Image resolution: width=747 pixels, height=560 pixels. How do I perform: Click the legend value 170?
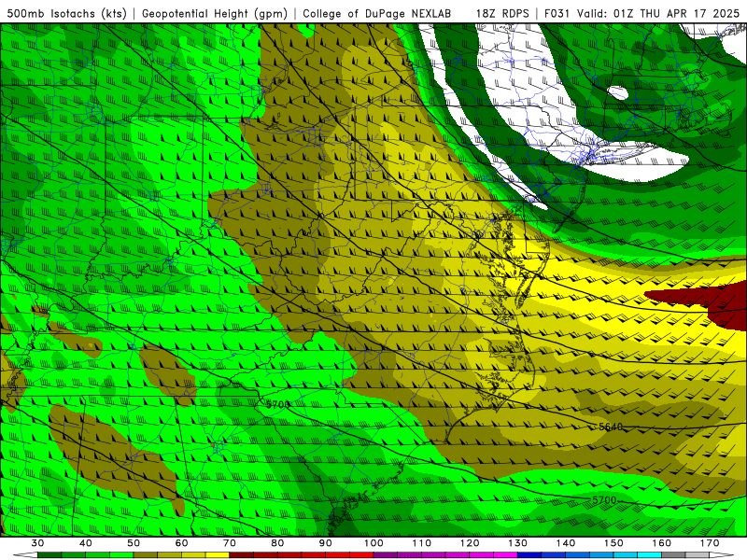[710, 543]
